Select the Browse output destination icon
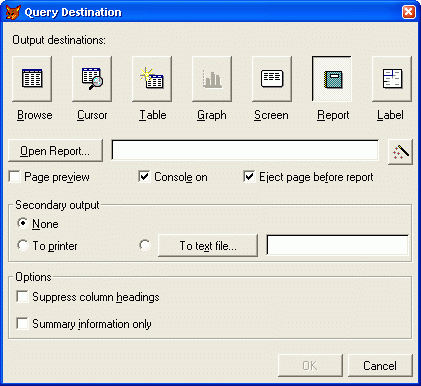421x386 pixels. point(32,79)
